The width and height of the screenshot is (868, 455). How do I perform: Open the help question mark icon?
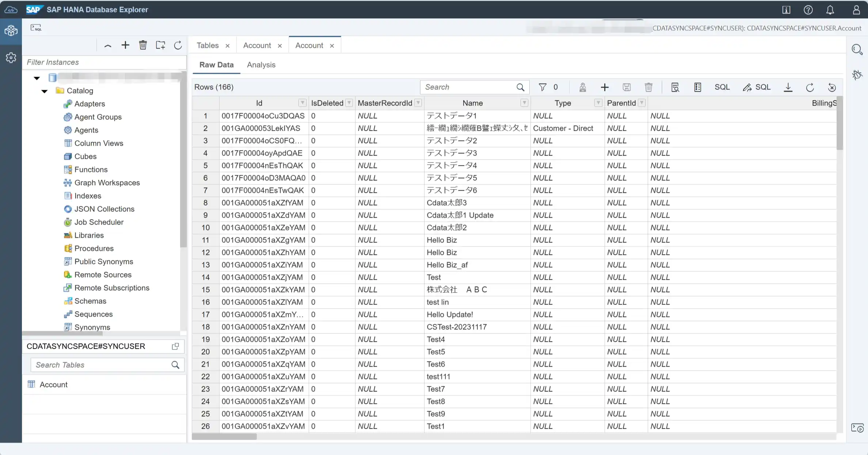tap(808, 10)
